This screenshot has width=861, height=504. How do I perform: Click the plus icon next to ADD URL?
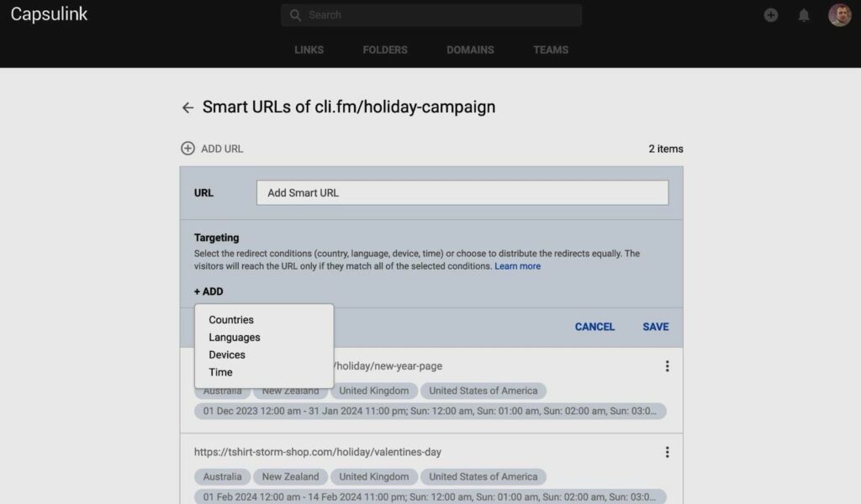[188, 148]
